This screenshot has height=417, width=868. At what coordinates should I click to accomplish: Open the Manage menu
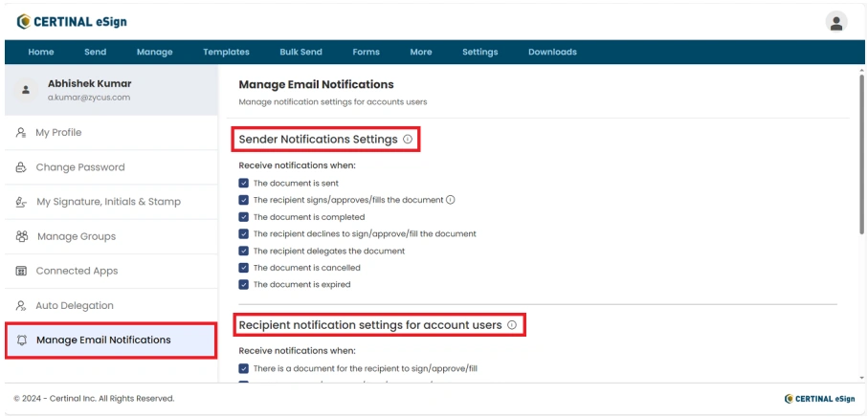coord(154,52)
